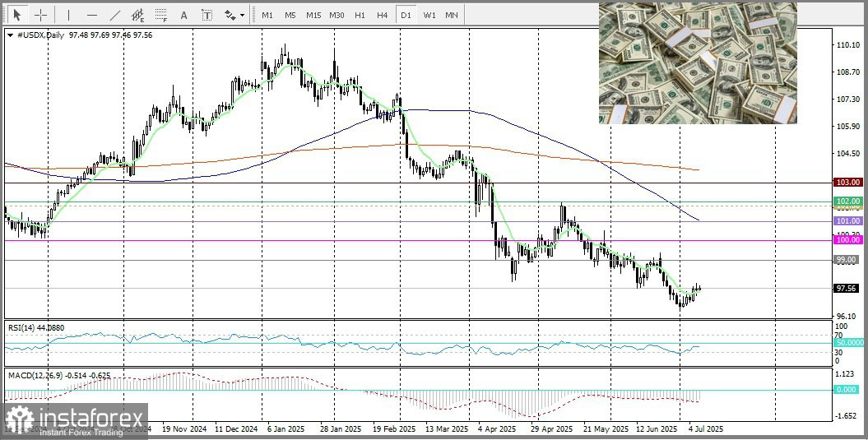Select the trendline drawing tool
Screen dimensions: 868x440
[x=114, y=15]
